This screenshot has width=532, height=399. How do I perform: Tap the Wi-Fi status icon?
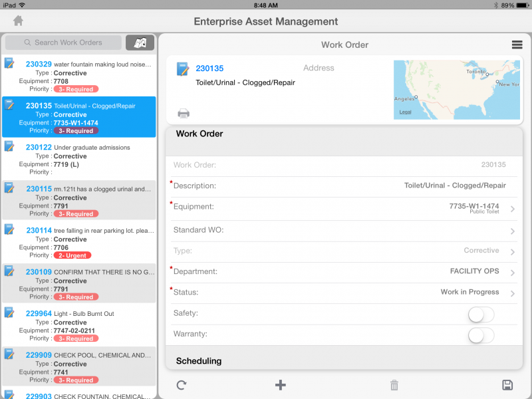click(x=22, y=5)
